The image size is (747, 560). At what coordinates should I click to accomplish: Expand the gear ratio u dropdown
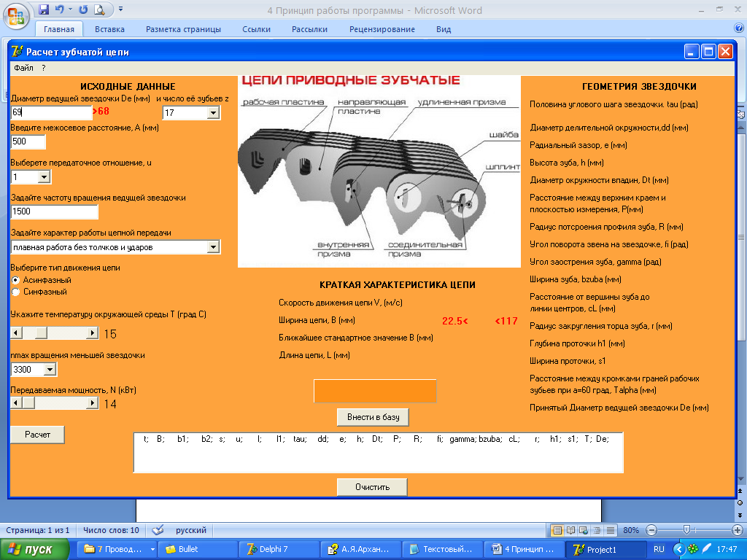click(44, 177)
